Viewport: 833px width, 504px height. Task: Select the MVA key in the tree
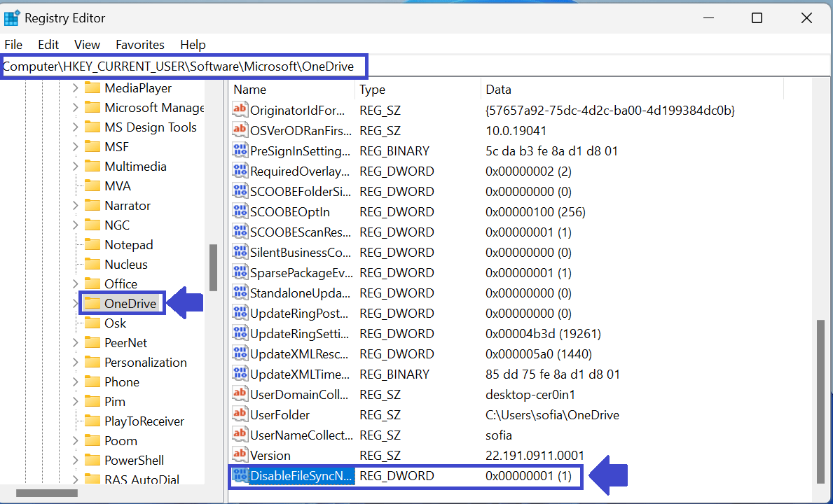click(x=118, y=185)
